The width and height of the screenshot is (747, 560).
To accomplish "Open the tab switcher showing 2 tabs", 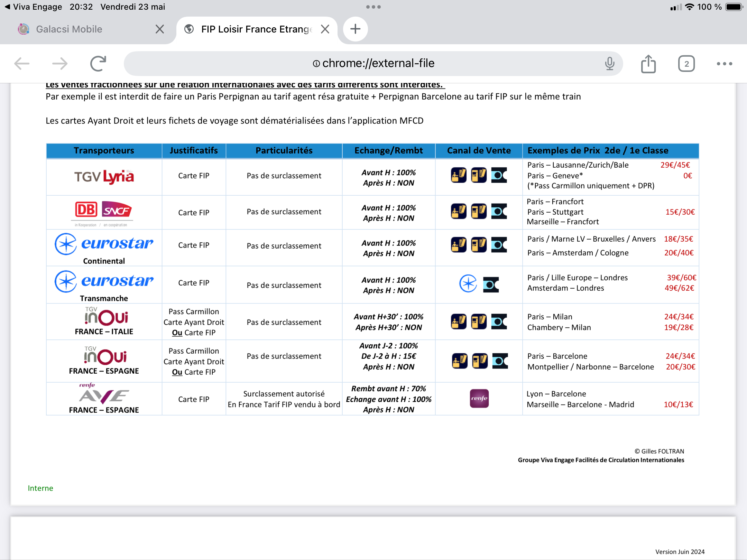I will [686, 64].
